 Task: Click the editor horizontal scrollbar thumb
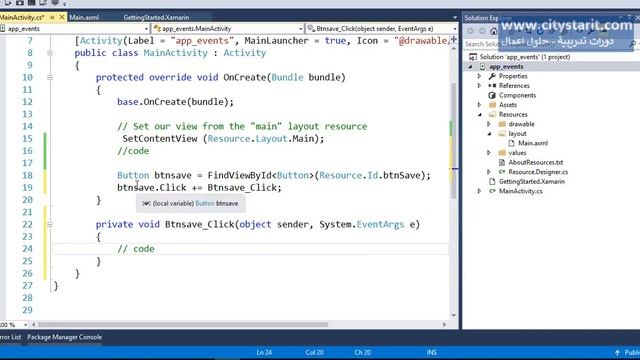click(182, 325)
